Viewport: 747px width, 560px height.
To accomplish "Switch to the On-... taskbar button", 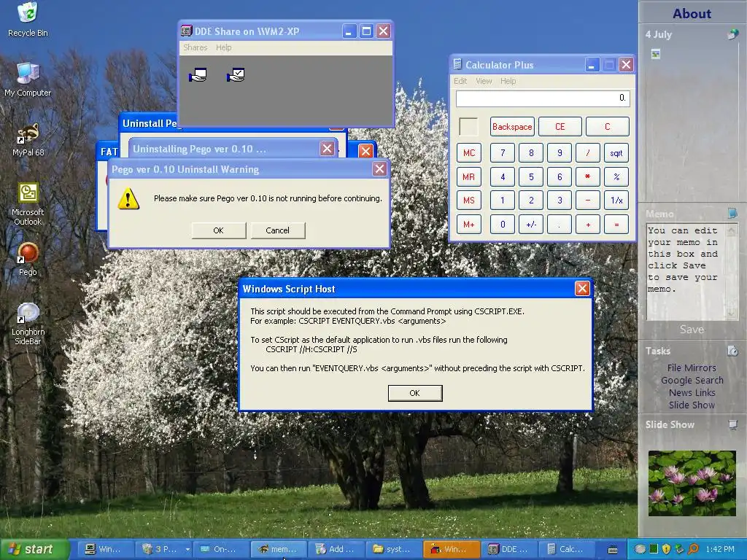I will click(x=220, y=549).
